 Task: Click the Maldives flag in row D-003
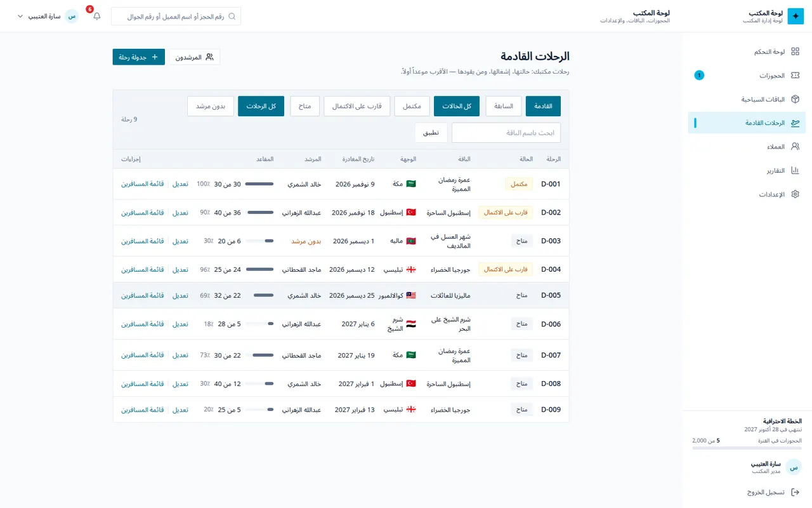tap(411, 241)
